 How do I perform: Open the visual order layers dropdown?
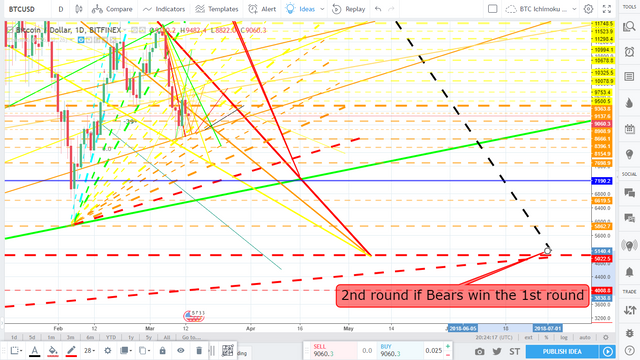click(x=125, y=350)
